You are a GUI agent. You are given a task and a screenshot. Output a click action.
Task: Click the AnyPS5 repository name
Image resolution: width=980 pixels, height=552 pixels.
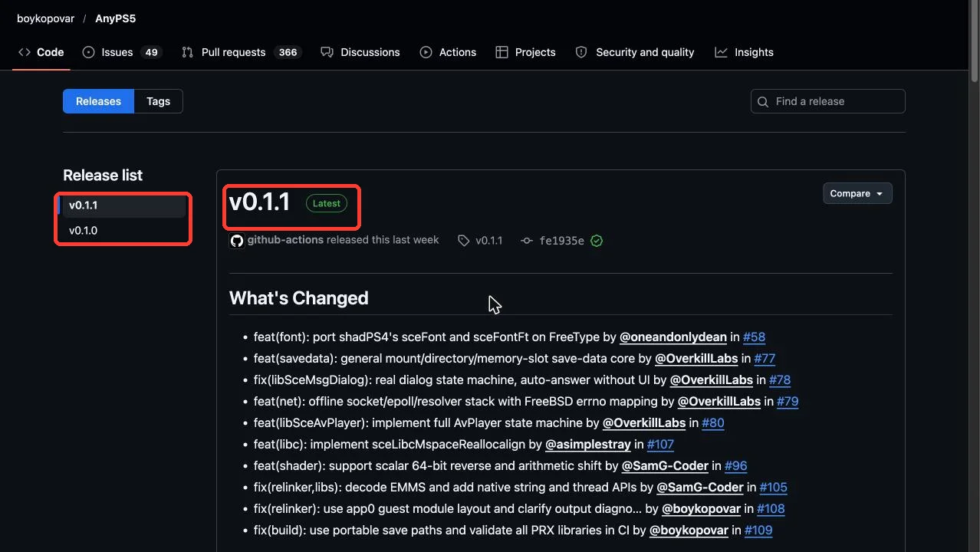(x=115, y=18)
